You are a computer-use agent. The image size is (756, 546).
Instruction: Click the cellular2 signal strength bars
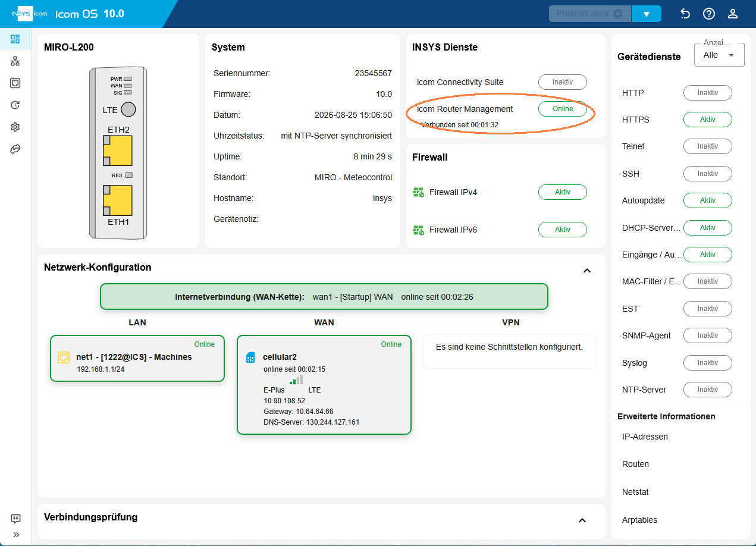click(x=296, y=379)
